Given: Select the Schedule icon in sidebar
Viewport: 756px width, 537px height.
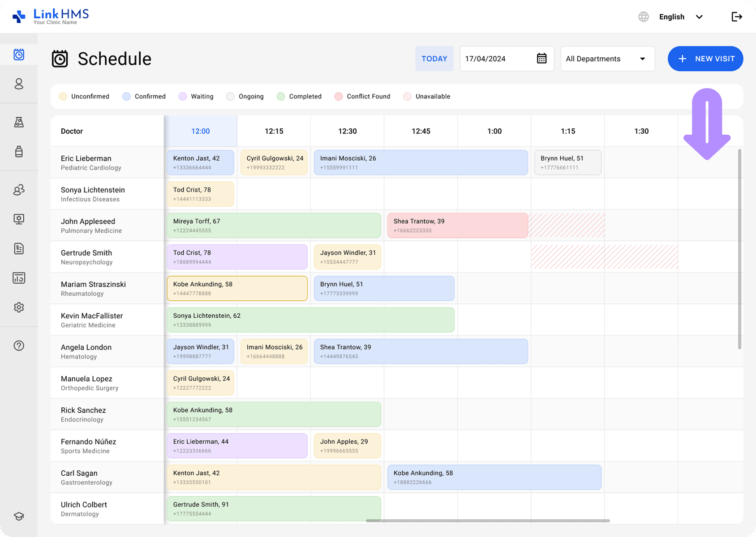Looking at the screenshot, I should click(x=19, y=55).
